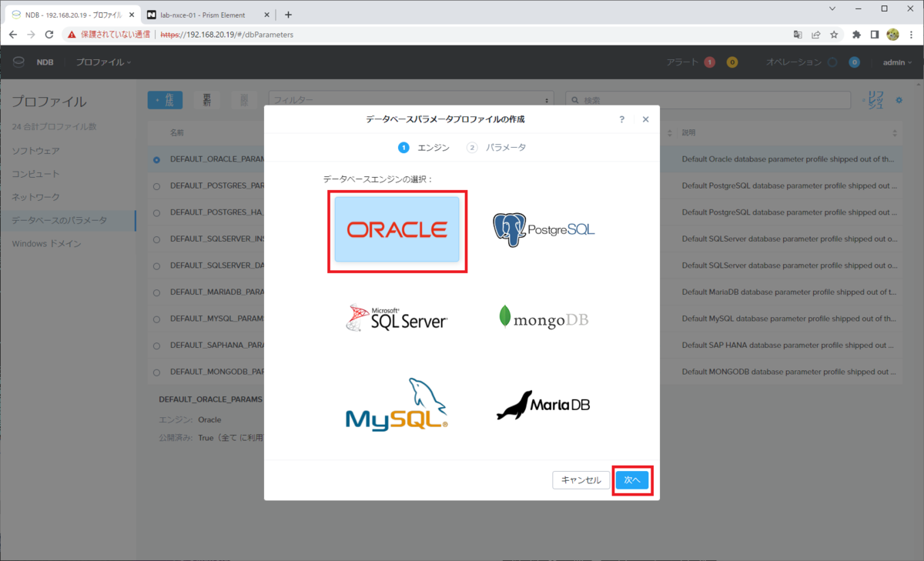This screenshot has height=561, width=924.
Task: Open the プロファイル dropdown in top navigation
Action: pos(104,62)
